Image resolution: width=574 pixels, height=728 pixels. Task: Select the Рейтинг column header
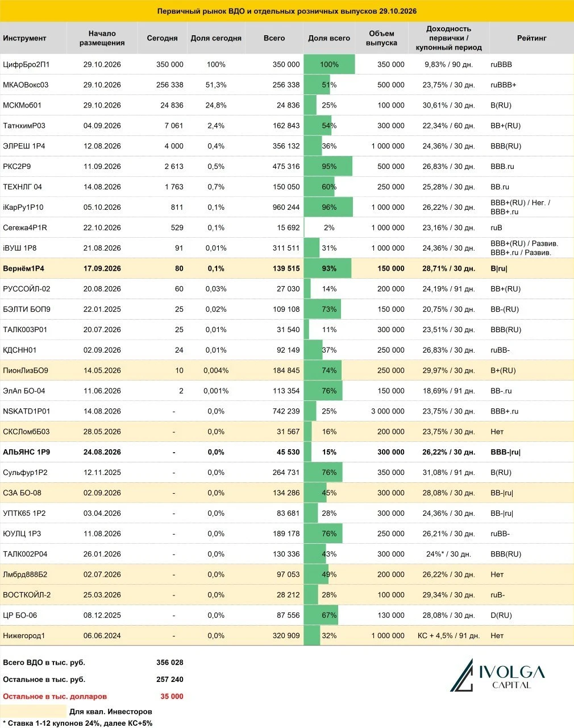click(x=532, y=38)
